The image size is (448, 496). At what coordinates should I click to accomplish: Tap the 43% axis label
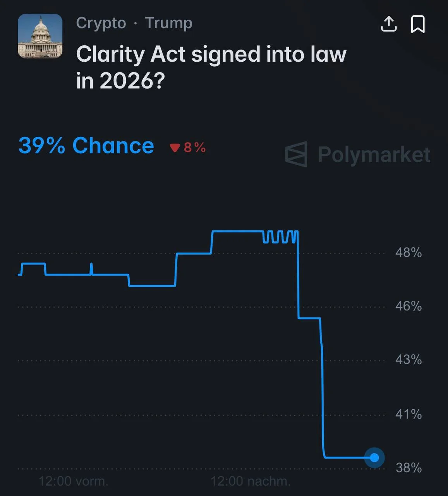[x=409, y=360]
